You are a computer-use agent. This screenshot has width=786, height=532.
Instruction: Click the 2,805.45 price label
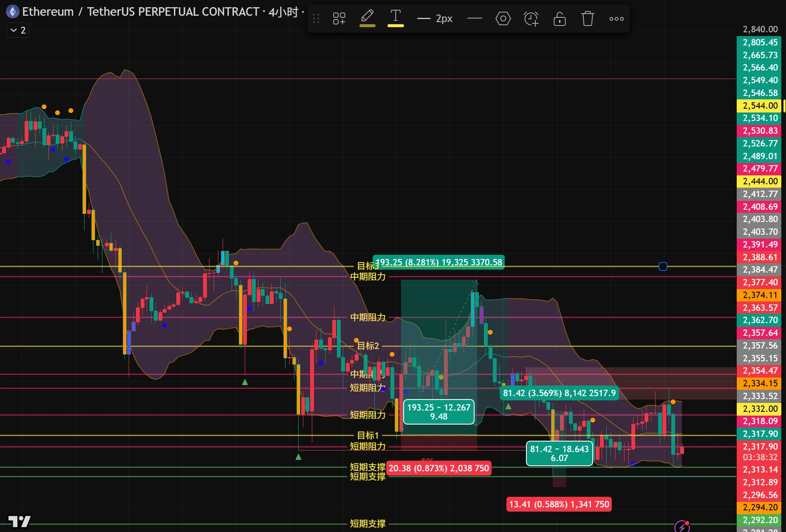[x=759, y=42]
